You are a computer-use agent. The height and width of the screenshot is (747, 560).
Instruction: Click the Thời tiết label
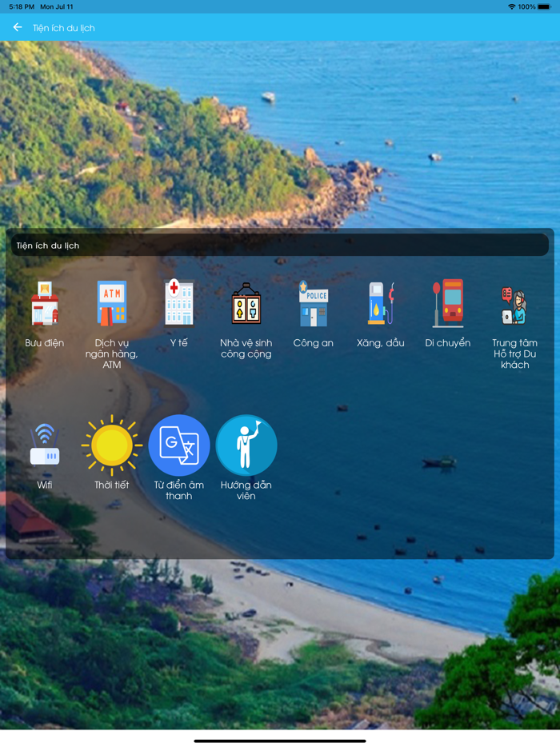pos(112,485)
